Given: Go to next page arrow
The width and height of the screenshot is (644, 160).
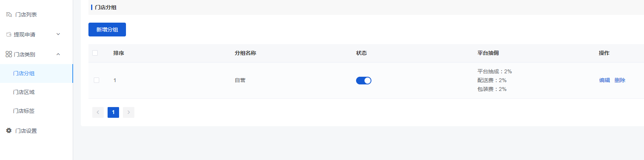Looking at the screenshot, I should point(129,112).
